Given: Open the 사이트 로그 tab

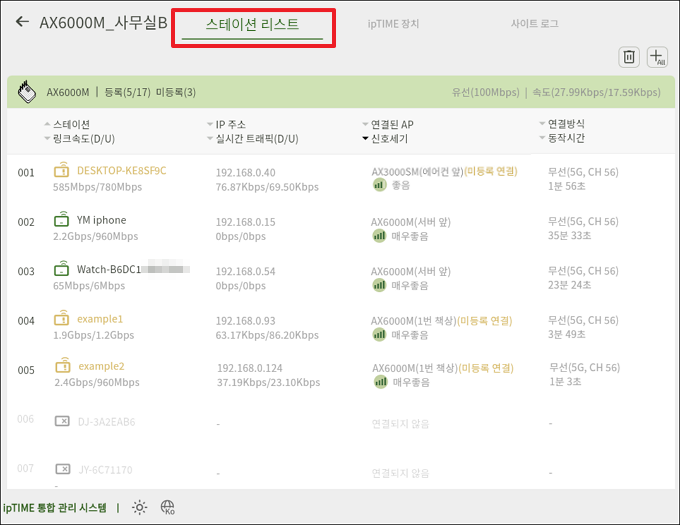Looking at the screenshot, I should (534, 24).
